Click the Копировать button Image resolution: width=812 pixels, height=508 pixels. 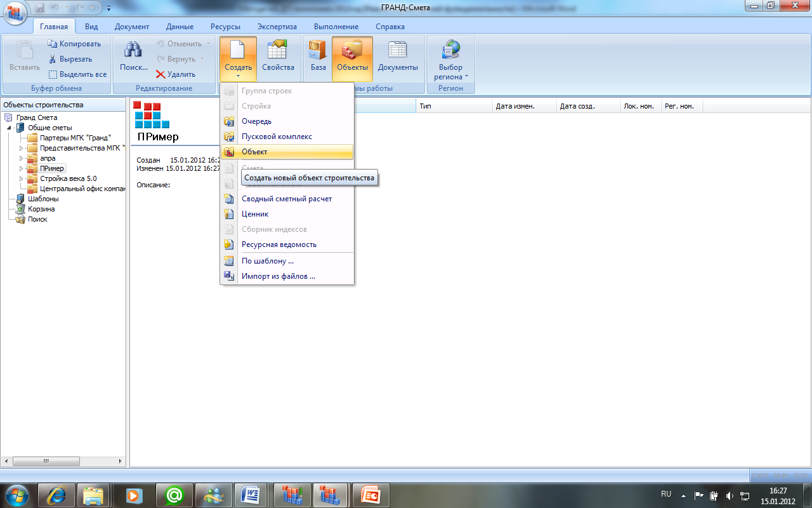pos(74,44)
